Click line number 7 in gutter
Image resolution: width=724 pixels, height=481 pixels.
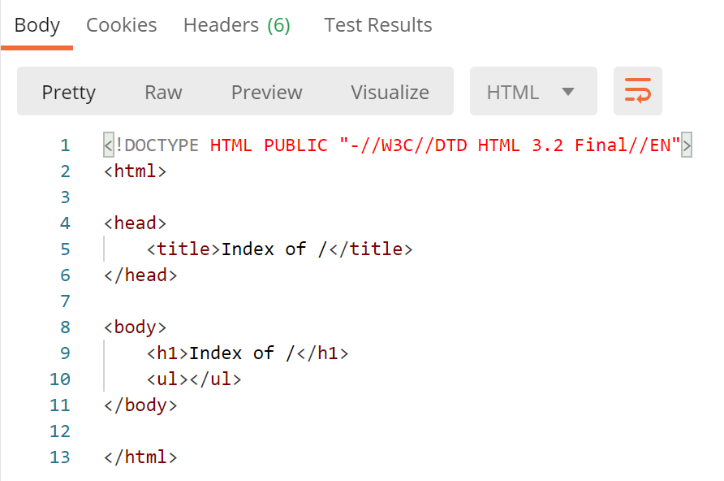(65, 302)
